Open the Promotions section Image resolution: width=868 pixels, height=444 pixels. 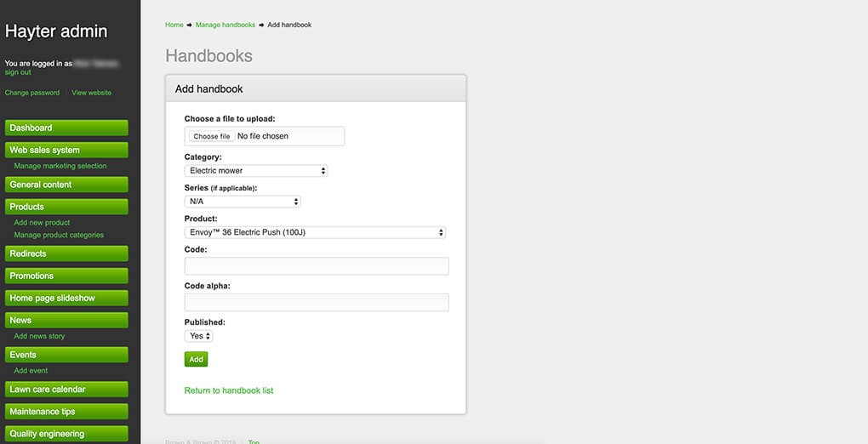click(66, 276)
